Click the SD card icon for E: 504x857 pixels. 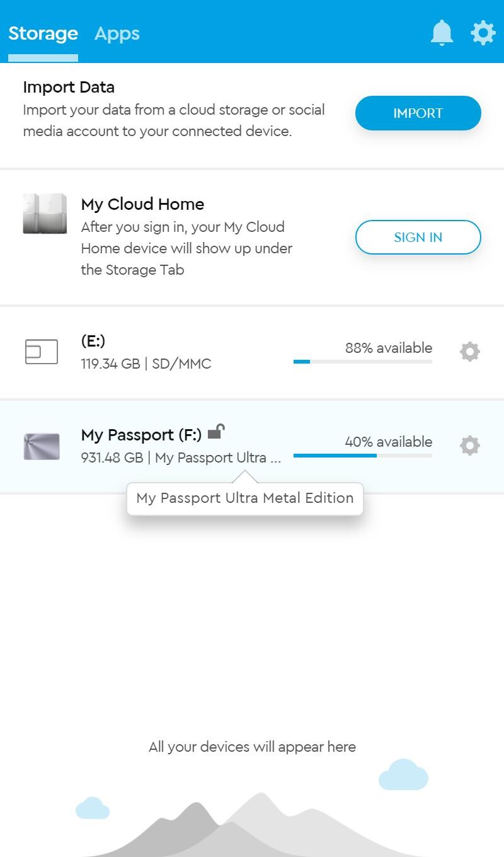(x=42, y=352)
